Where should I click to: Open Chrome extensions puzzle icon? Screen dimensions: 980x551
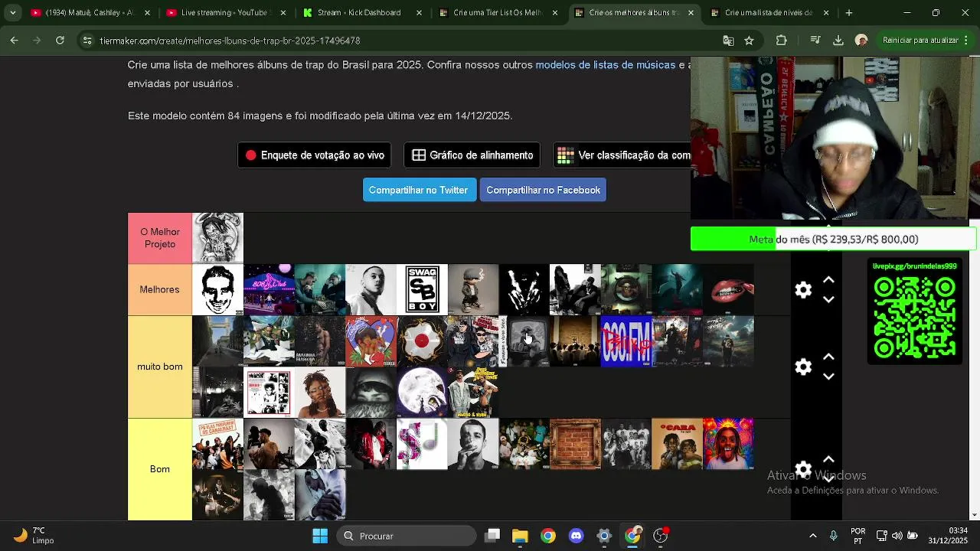tap(781, 41)
